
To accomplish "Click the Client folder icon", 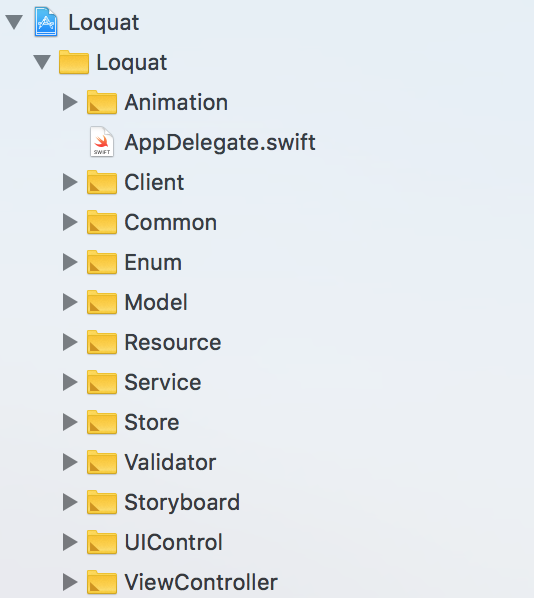I will [102, 182].
